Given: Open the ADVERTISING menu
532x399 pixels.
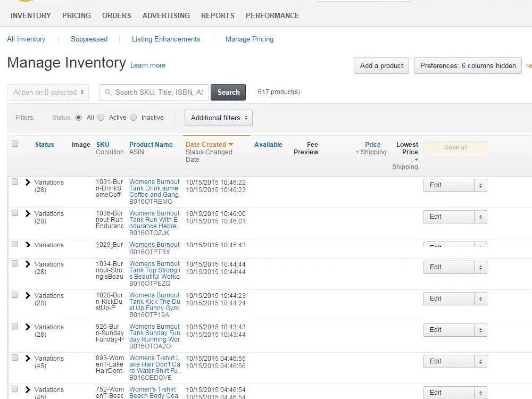Looking at the screenshot, I should click(166, 15).
